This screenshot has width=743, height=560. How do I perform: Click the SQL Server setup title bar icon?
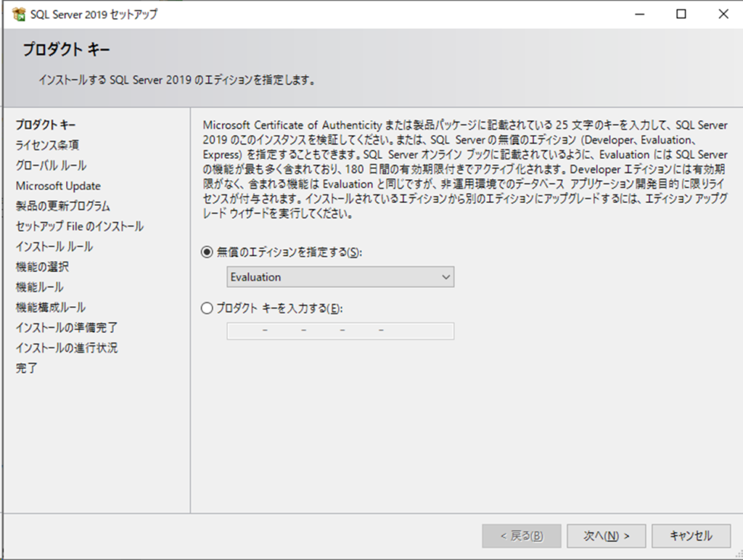click(x=18, y=15)
